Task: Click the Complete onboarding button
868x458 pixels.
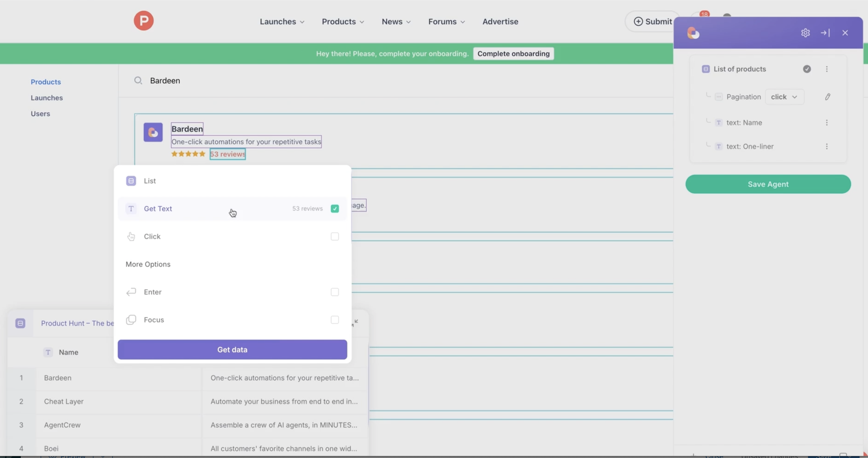Action: 513,54
